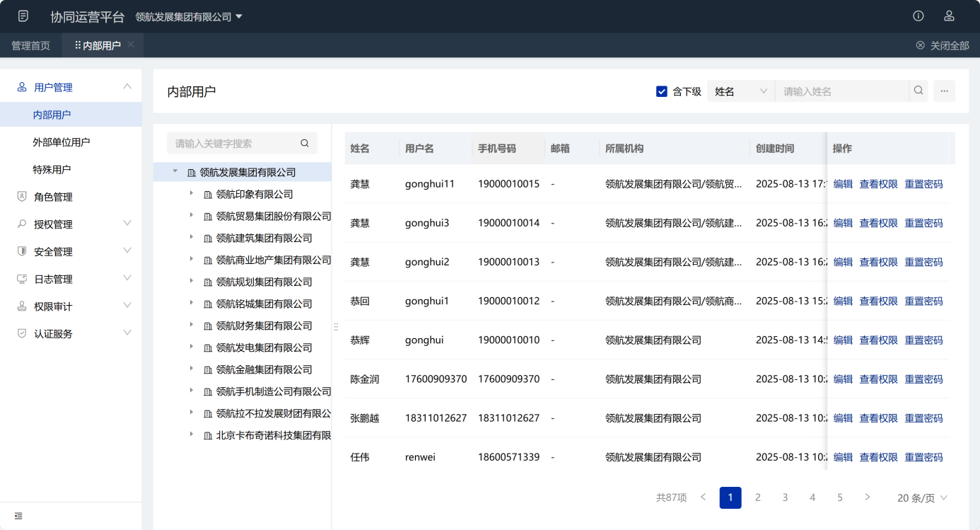Expand the 授权管理 menu chevron
Viewport: 980px width, 530px height.
pyautogui.click(x=127, y=223)
